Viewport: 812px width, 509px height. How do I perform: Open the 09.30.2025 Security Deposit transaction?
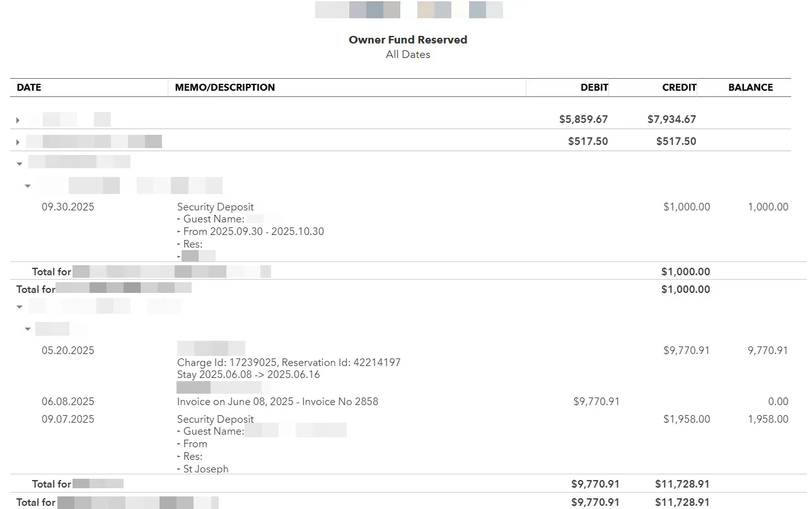[x=216, y=207]
